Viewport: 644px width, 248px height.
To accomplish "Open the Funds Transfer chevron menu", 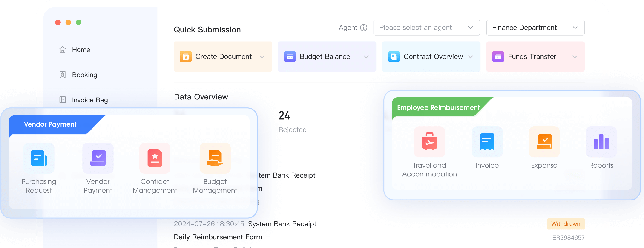I will (x=575, y=57).
